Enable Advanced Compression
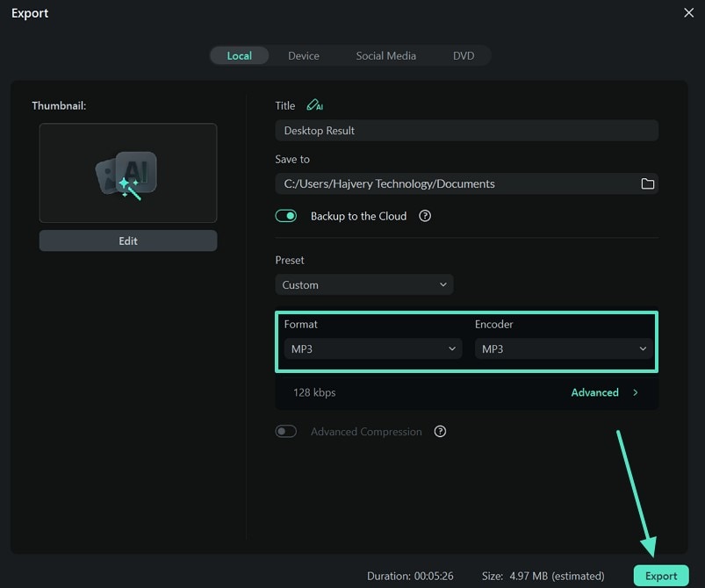Viewport: 705px width, 588px height. pos(286,431)
